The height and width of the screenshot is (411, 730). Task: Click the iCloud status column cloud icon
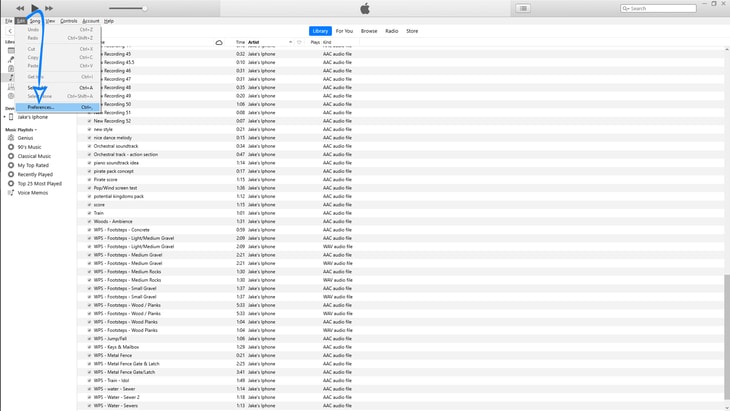pyautogui.click(x=219, y=42)
